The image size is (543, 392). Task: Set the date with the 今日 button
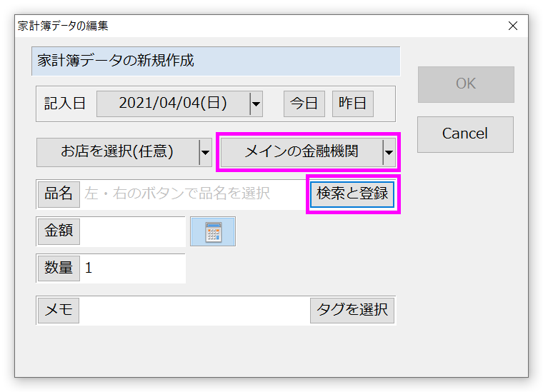tap(304, 104)
